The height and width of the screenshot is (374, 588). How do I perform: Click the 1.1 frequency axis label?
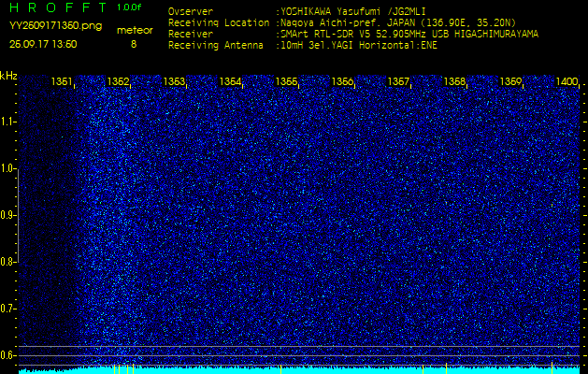pyautogui.click(x=8, y=122)
